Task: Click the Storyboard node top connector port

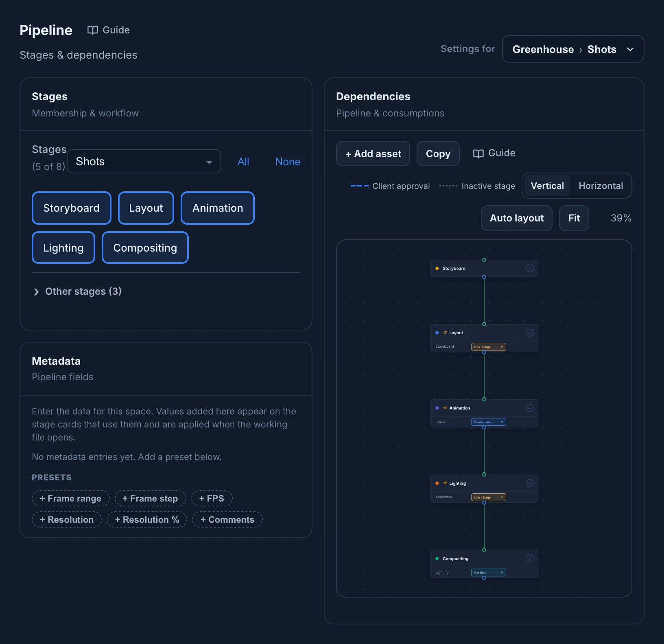Action: (x=484, y=260)
